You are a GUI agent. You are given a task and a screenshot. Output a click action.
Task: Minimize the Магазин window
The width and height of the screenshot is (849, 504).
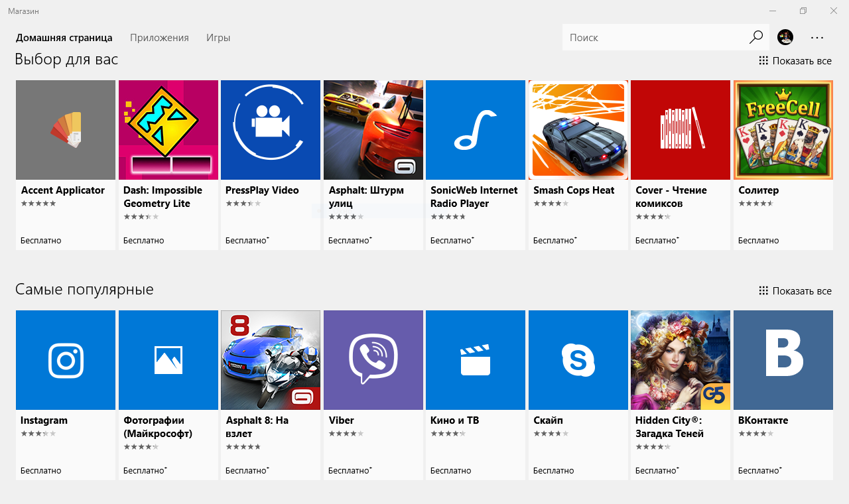click(x=773, y=11)
